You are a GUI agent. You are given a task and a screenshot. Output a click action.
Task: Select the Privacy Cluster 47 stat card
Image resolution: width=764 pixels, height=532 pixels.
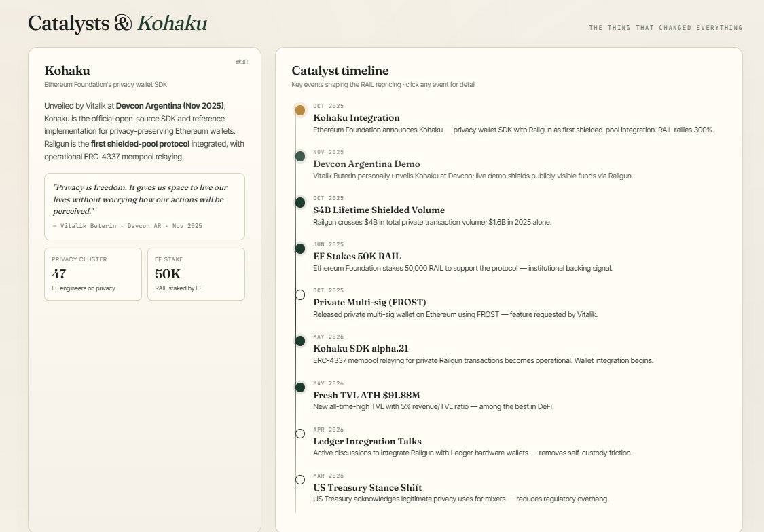93,274
